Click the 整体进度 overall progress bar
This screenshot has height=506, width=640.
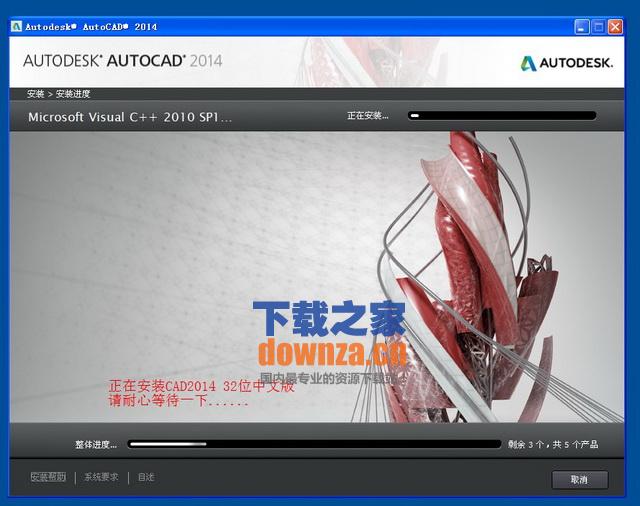point(314,444)
